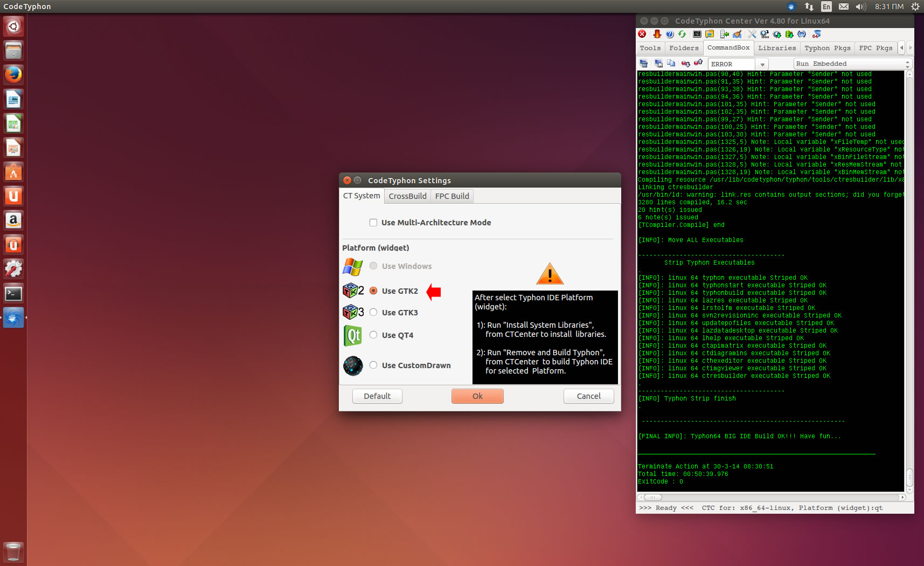Open LibreOffice Writer from the launcher
Screen dimensions: 924x566
[13, 99]
